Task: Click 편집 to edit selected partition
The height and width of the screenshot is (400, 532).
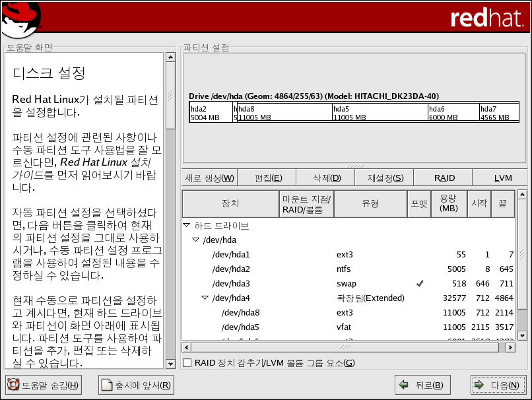Action: click(x=268, y=178)
